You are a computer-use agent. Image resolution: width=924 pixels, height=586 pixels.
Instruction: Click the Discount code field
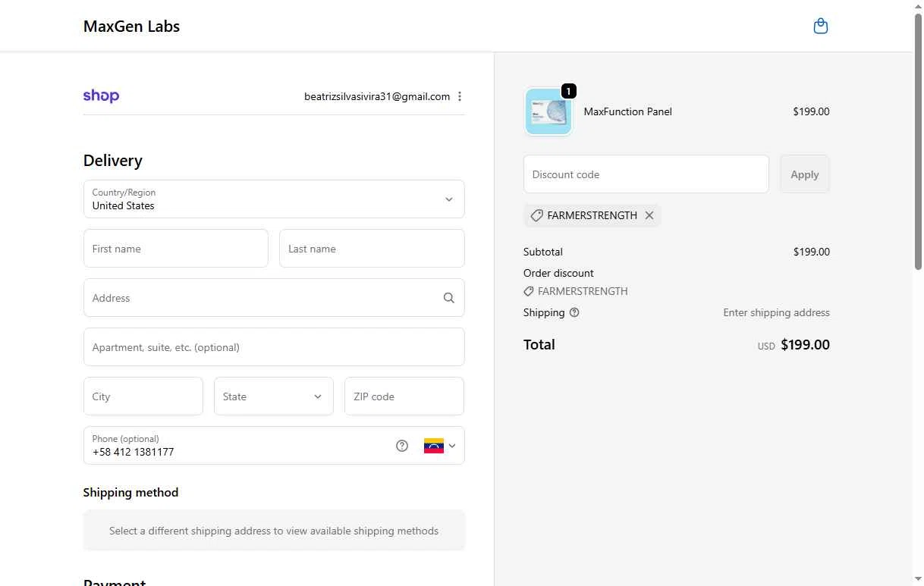(x=646, y=174)
